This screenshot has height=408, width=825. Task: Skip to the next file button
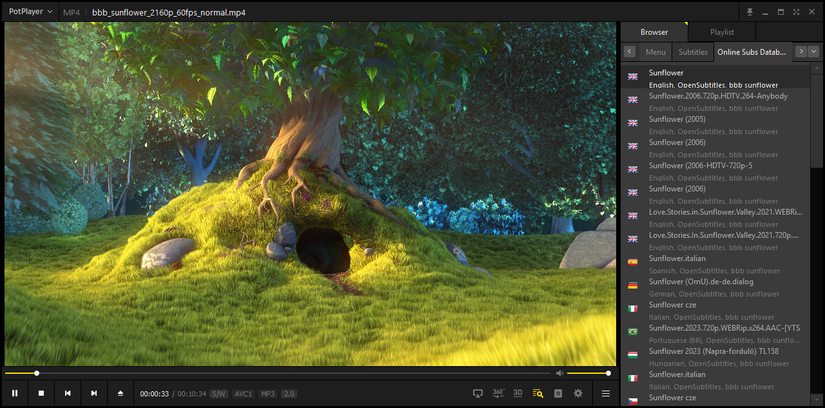point(94,393)
